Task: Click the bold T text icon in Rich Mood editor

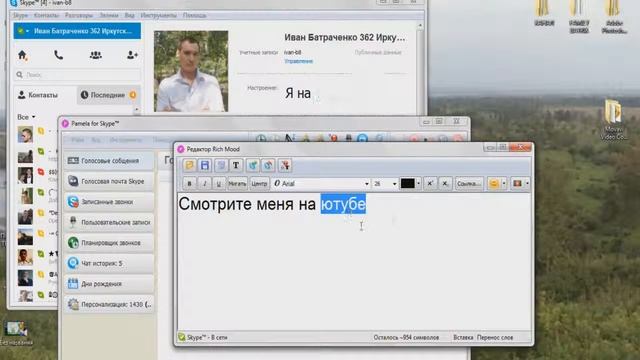Action: pyautogui.click(x=236, y=165)
